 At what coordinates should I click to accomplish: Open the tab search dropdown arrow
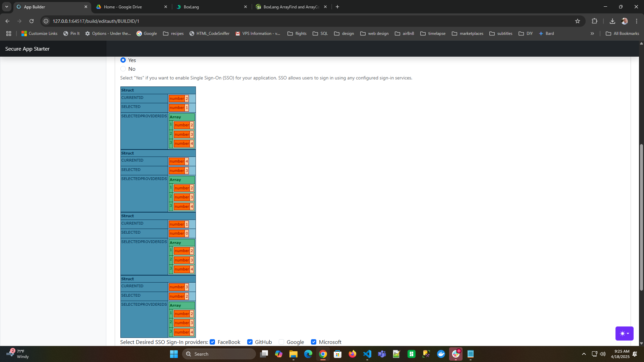(x=6, y=7)
